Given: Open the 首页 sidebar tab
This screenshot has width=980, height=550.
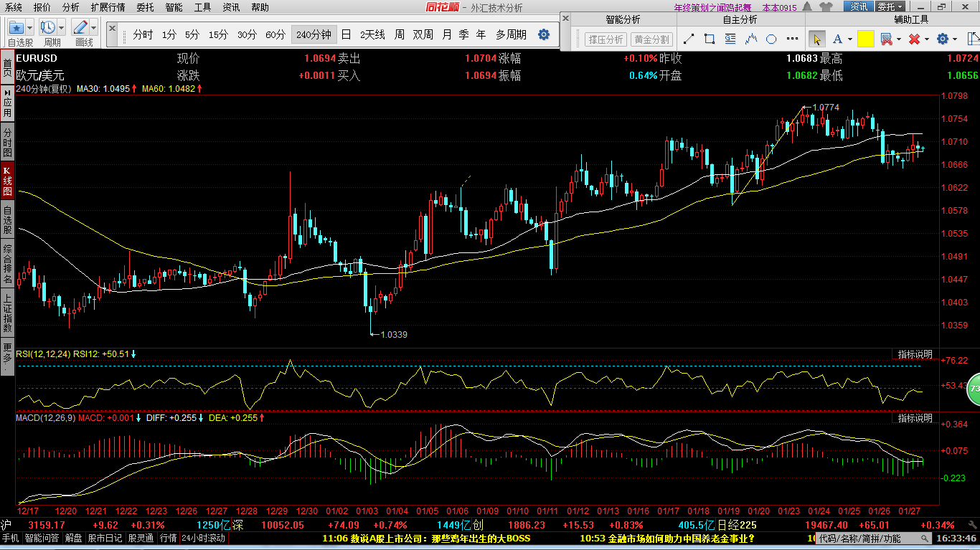Looking at the screenshot, I should (7, 68).
